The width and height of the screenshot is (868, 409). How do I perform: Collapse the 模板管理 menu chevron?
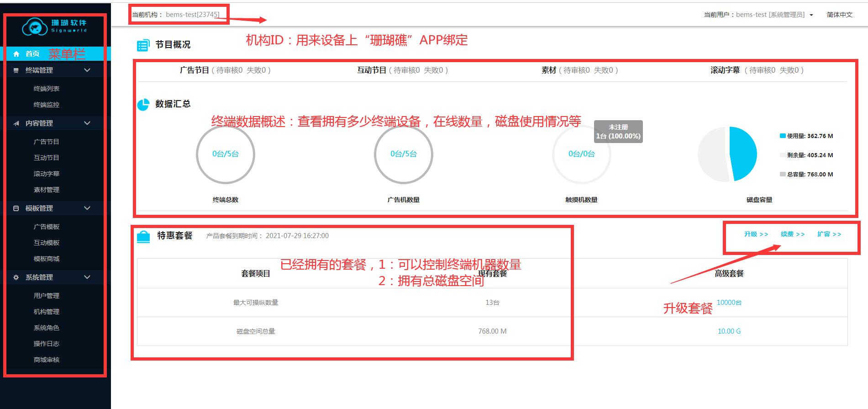point(87,208)
